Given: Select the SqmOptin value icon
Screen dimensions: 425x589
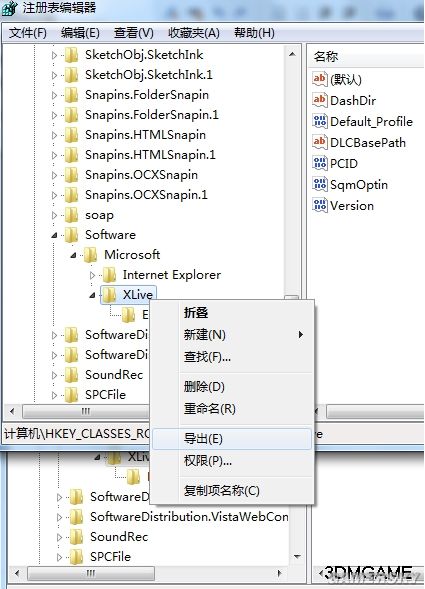Looking at the screenshot, I should point(319,184).
